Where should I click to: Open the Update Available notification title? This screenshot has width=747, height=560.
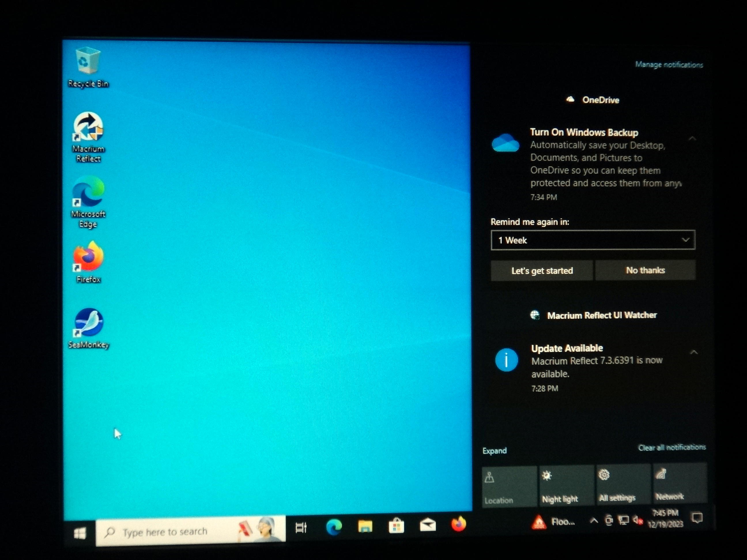pos(567,348)
